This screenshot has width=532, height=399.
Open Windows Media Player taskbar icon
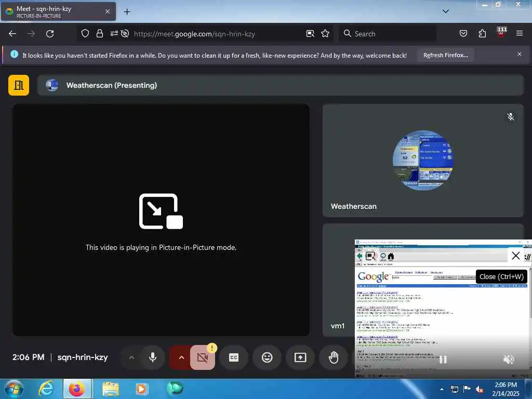coord(141,389)
